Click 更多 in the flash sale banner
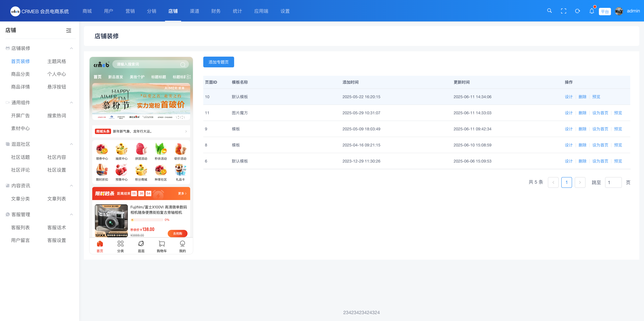Screen dimensions: 644x321 pyautogui.click(x=182, y=193)
